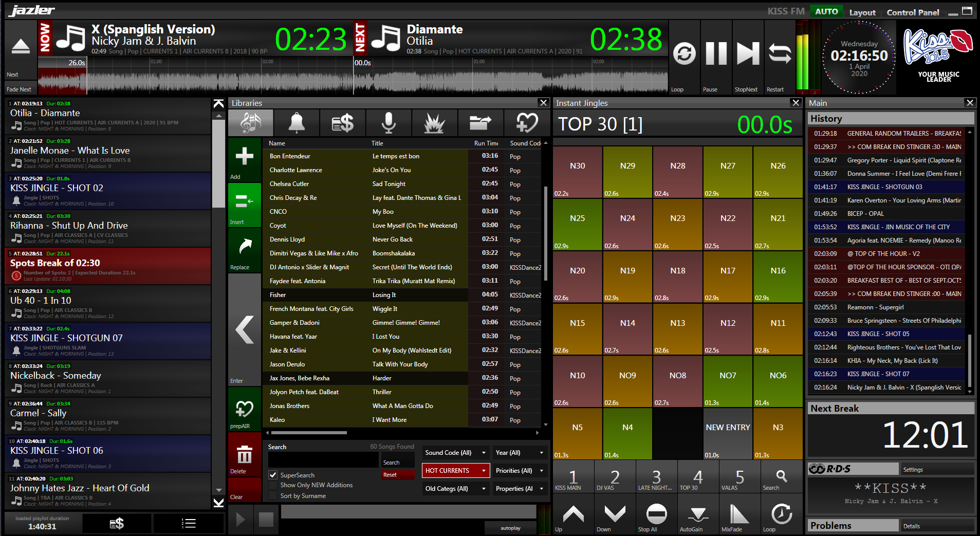This screenshot has height=536, width=980.
Task: Open jingle Search magnifier
Action: click(781, 476)
